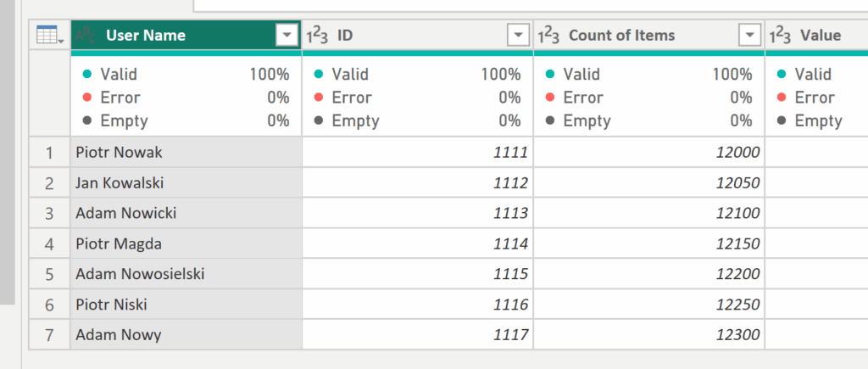Click the table options icon in corner
The width and height of the screenshot is (868, 369).
click(47, 35)
